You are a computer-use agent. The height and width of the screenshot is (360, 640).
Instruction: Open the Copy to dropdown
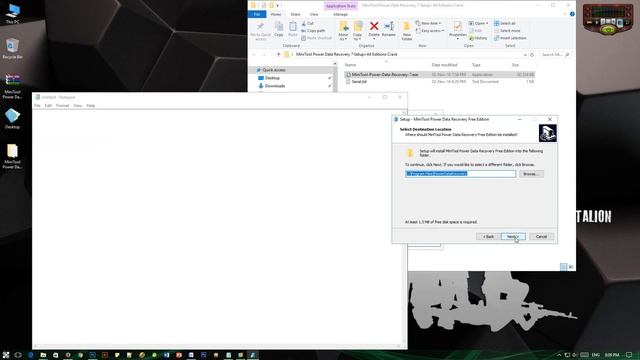tap(358, 31)
